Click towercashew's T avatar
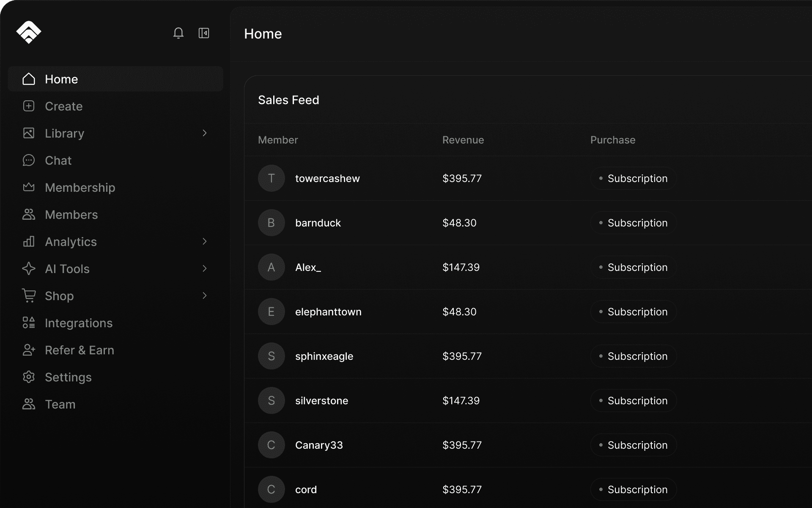Image resolution: width=812 pixels, height=508 pixels. tap(272, 178)
